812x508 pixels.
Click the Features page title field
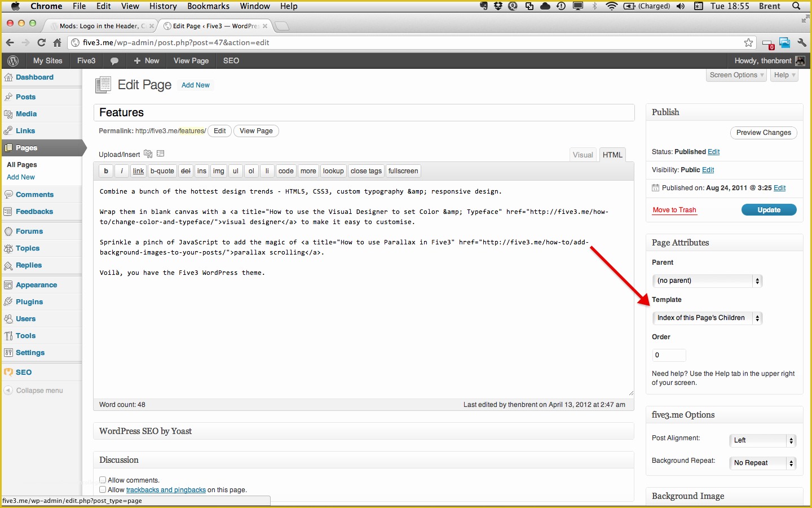click(x=364, y=112)
